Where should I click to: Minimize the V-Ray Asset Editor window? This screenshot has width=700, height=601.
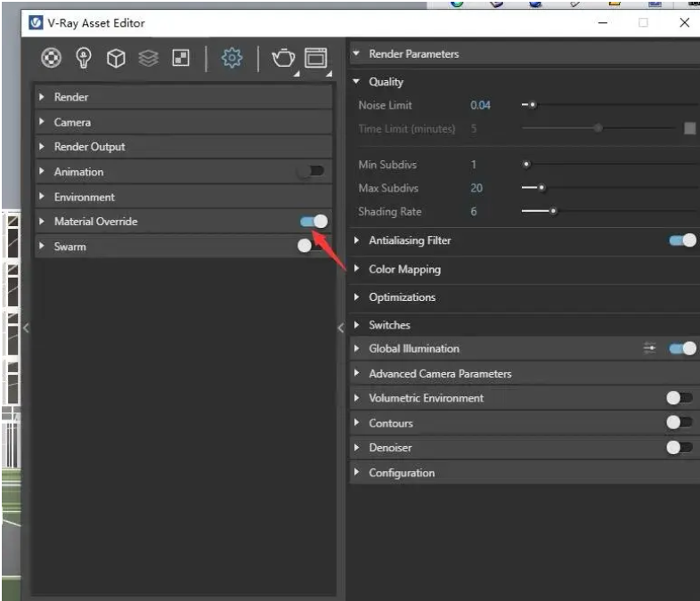click(x=603, y=22)
